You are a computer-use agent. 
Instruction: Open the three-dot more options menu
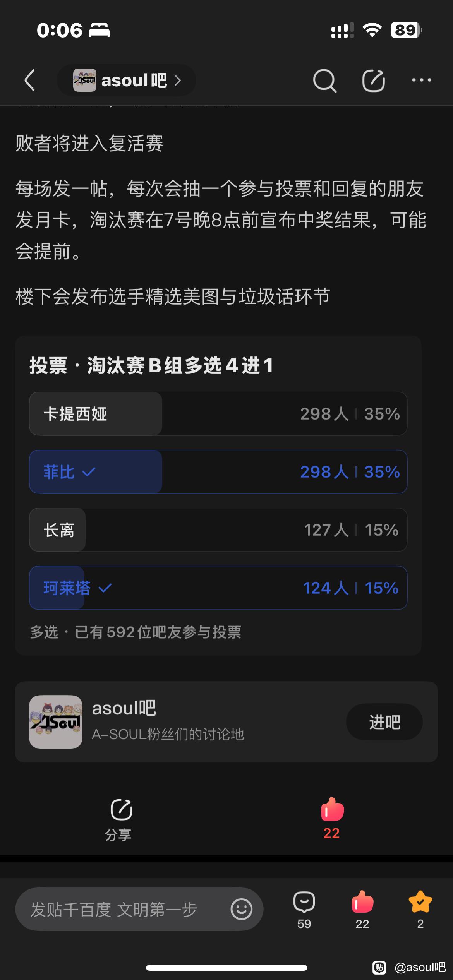(421, 80)
